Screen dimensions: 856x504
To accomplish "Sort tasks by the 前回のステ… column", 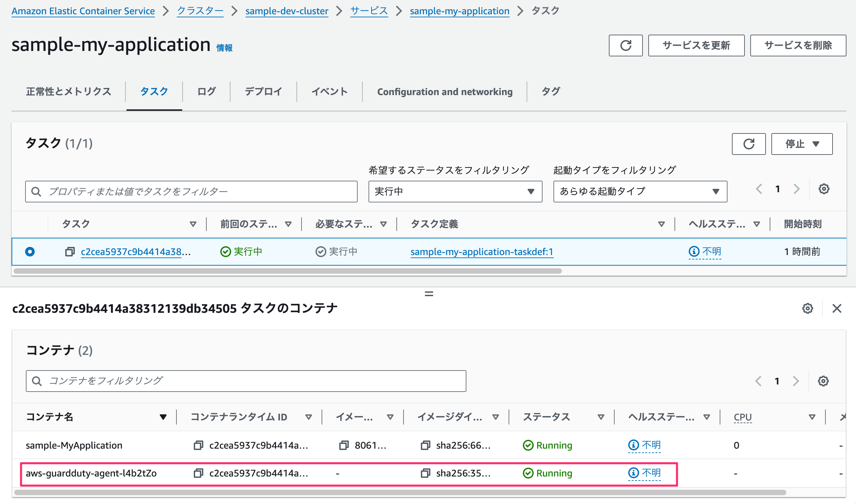I will [x=288, y=224].
